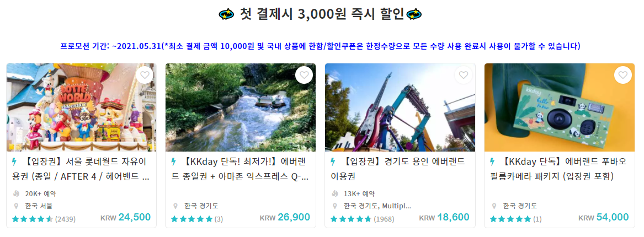Favorite the 푸바오 film camera package
Image resolution: width=644 pixels, height=237 pixels.
622,75
